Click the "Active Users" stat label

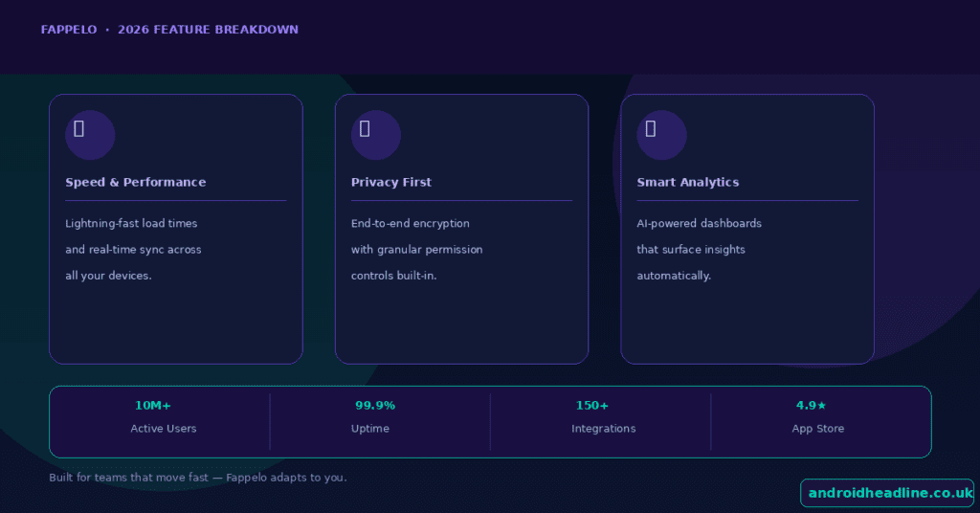[x=164, y=429]
